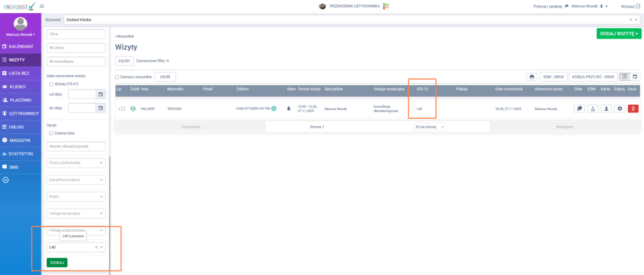Check the 'dzisiaj (19.01)' checkbox
Screen dimensions: 644x275
click(52, 84)
